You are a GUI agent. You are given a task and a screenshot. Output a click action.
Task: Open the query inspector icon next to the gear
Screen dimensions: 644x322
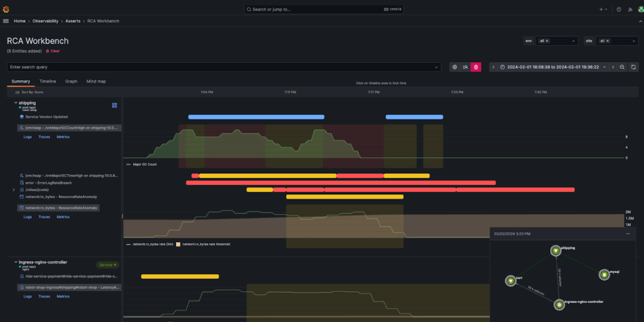pyautogui.click(x=466, y=67)
